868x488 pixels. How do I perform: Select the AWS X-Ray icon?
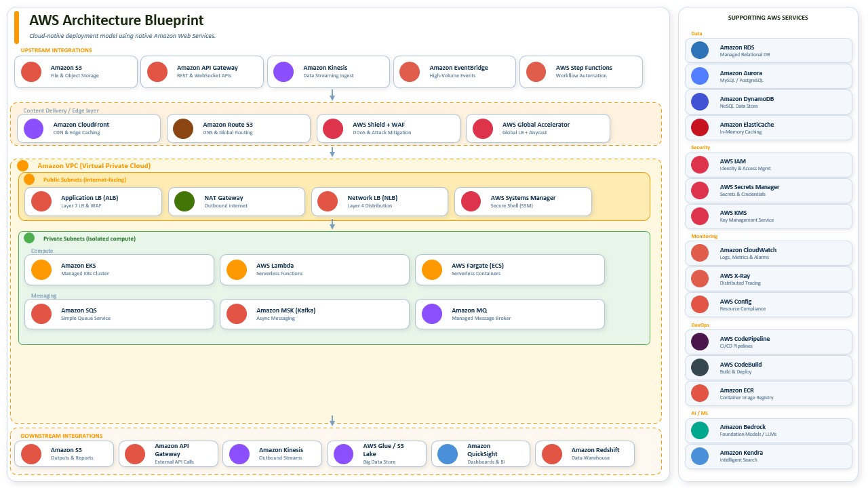pyautogui.click(x=700, y=279)
